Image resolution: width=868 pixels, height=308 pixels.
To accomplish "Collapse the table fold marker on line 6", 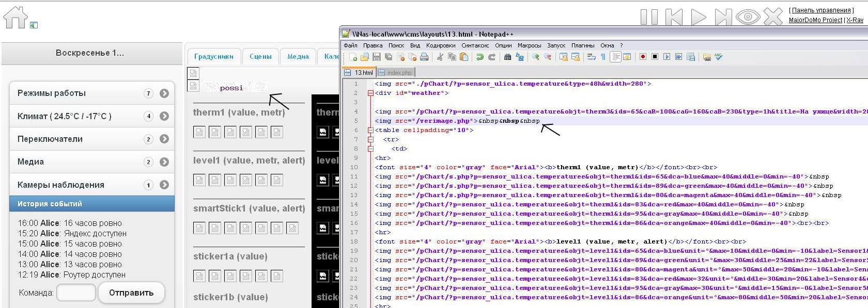I will [x=370, y=131].
